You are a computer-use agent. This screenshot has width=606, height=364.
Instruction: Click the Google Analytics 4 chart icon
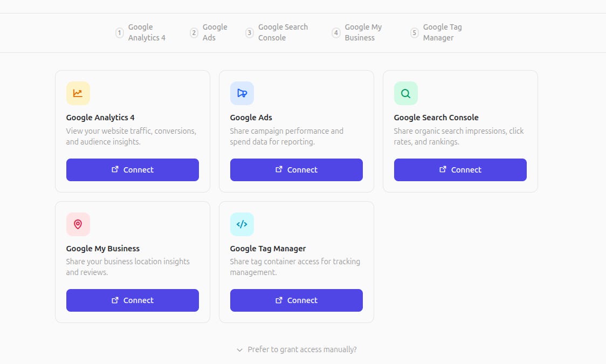[78, 93]
